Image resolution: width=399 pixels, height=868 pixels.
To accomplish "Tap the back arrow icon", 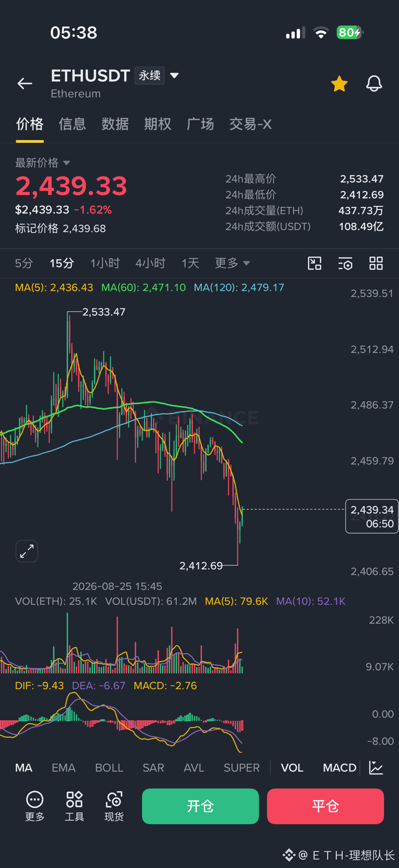I will (x=25, y=83).
